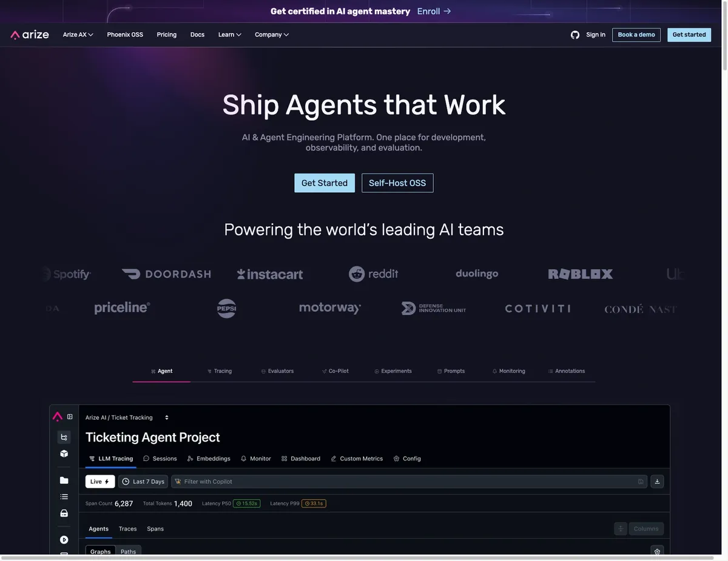The width and height of the screenshot is (728, 561).
Task: Select the Spans sub-tab
Action: [x=155, y=529]
